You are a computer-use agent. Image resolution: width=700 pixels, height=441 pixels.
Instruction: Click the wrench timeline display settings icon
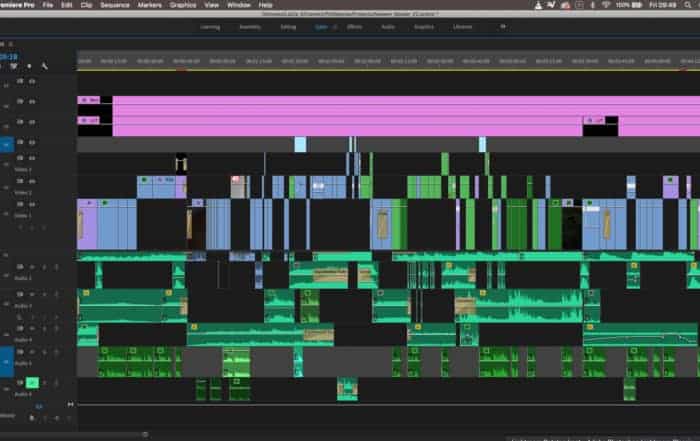44,66
